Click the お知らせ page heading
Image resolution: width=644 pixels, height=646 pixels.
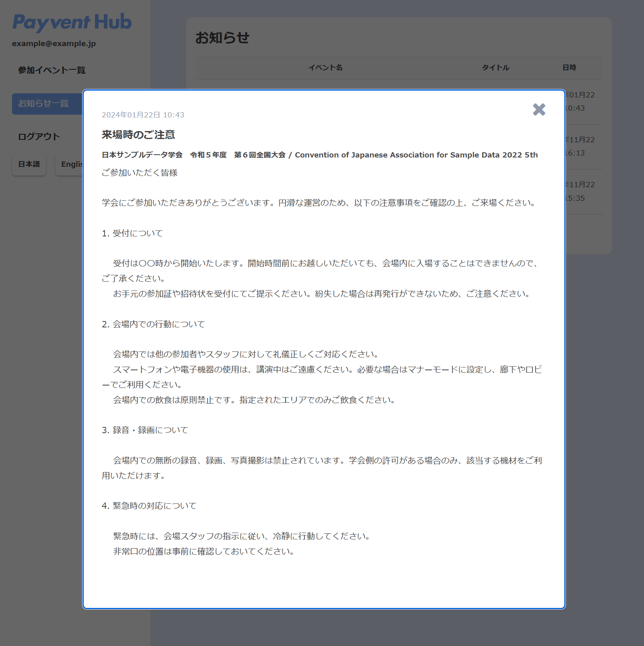[222, 38]
